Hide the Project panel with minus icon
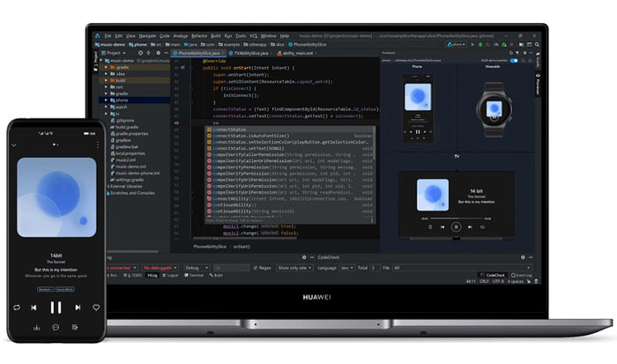This screenshot has width=617, height=364. click(x=166, y=53)
